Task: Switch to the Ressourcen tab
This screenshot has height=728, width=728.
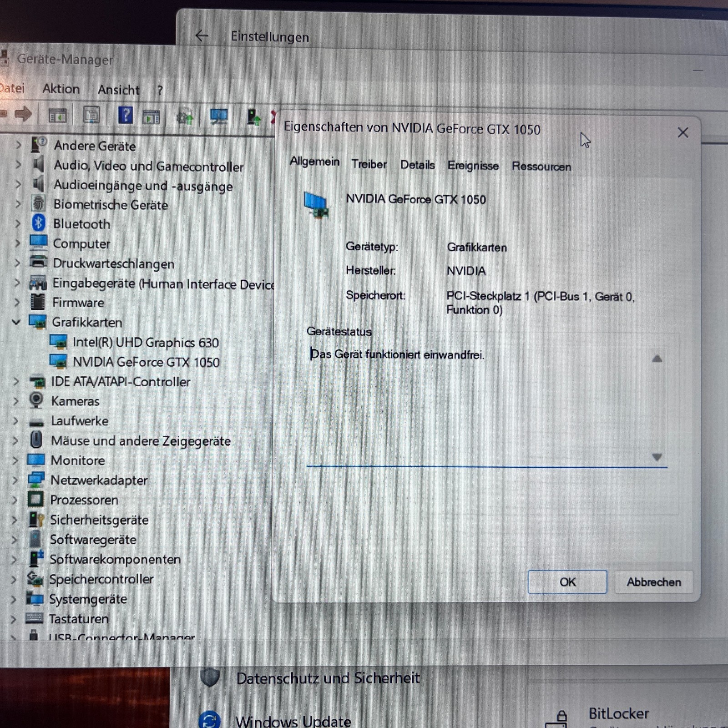Action: click(x=541, y=166)
